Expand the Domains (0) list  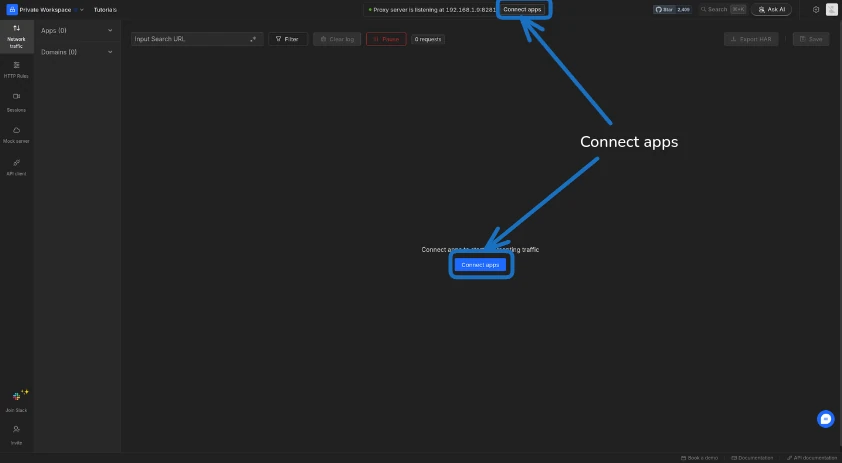[x=77, y=52]
